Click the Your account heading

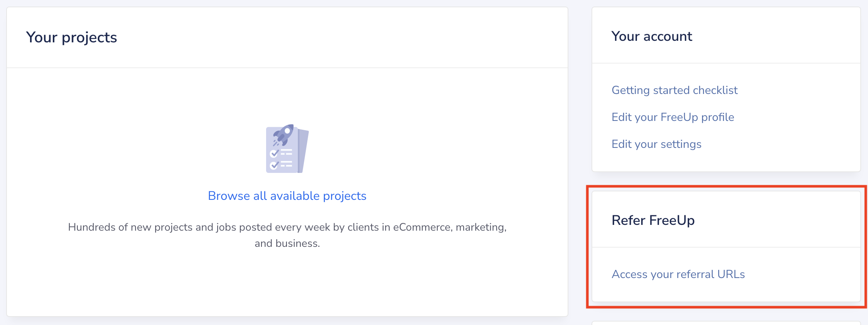(x=652, y=36)
